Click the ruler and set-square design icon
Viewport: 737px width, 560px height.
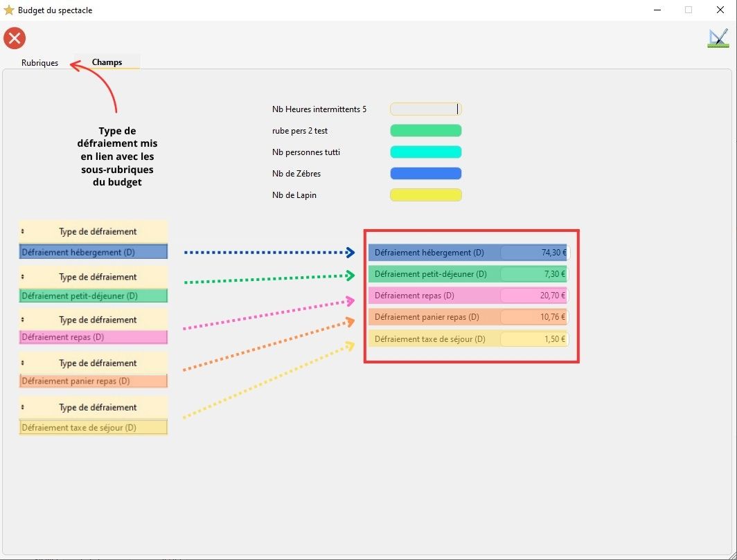pyautogui.click(x=718, y=38)
